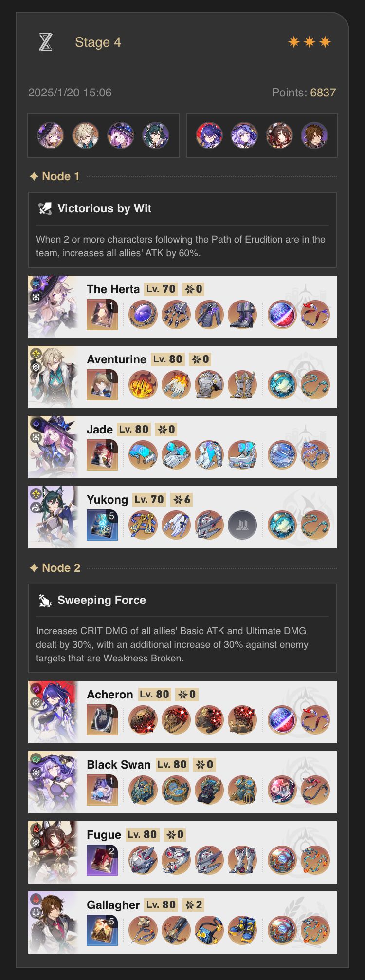Click Black Swan's link rope icon
This screenshot has height=980, width=365.
click(315, 790)
